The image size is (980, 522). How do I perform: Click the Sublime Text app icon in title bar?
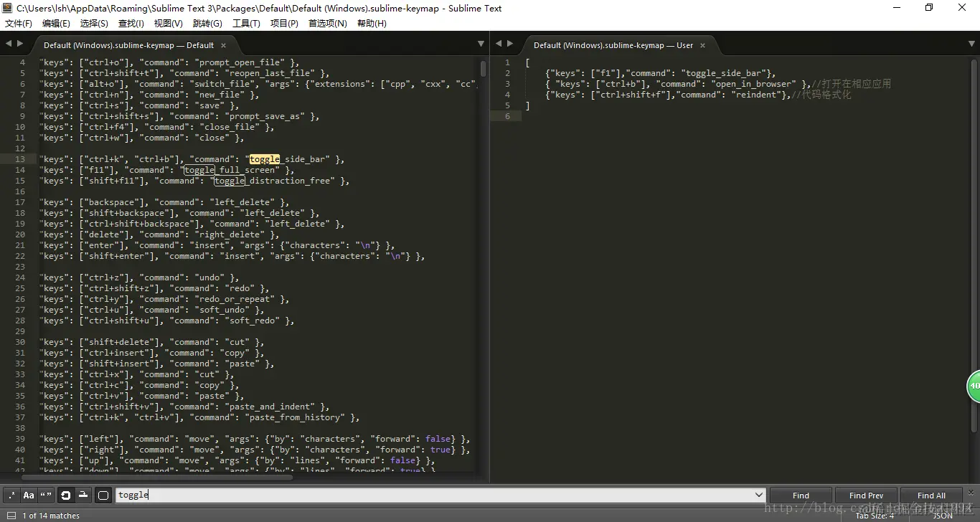(7, 8)
